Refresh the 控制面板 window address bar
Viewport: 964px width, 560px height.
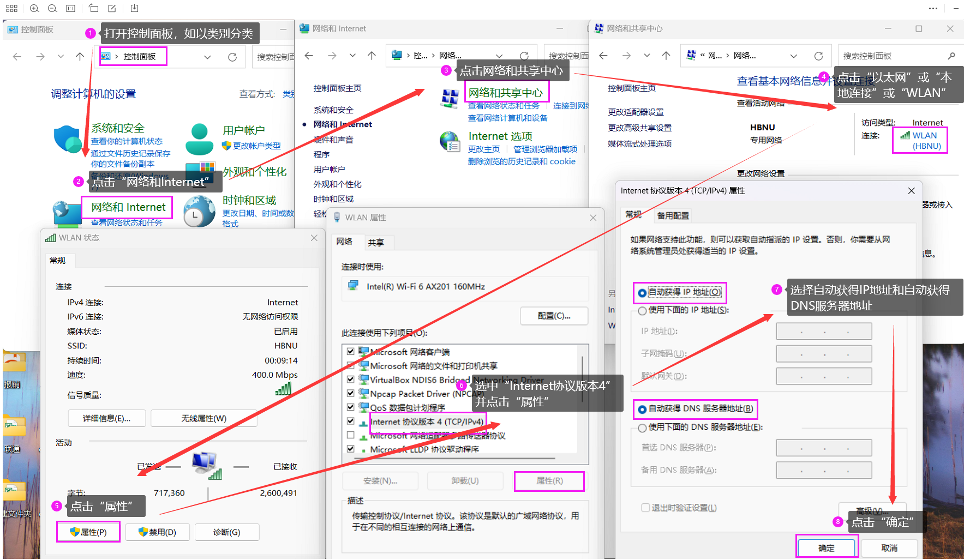(232, 57)
